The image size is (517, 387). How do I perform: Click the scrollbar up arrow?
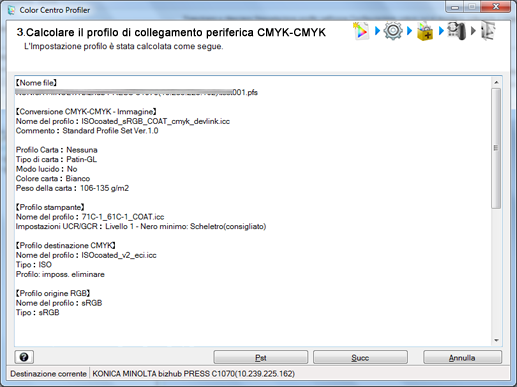pyautogui.click(x=496, y=82)
